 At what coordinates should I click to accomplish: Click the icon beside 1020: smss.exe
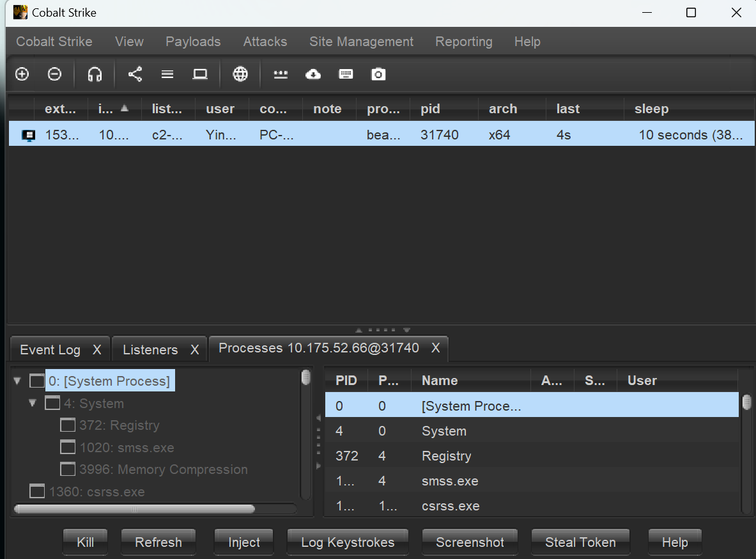68,448
